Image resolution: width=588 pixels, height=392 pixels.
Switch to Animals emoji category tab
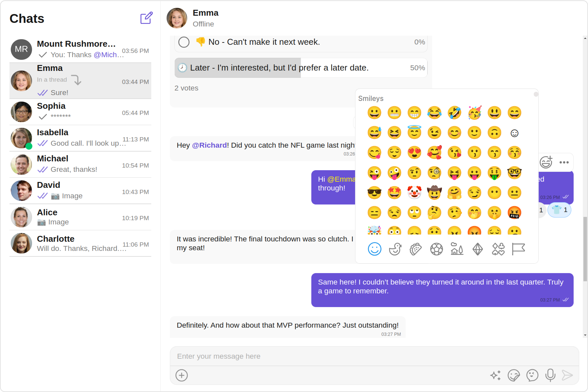point(395,249)
